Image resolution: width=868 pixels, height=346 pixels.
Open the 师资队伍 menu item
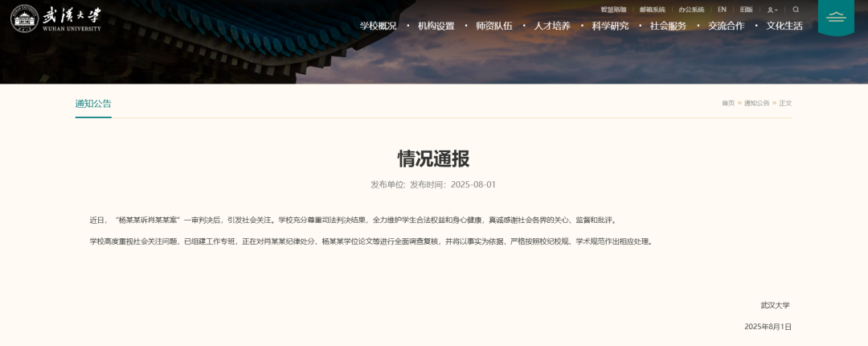(x=493, y=26)
